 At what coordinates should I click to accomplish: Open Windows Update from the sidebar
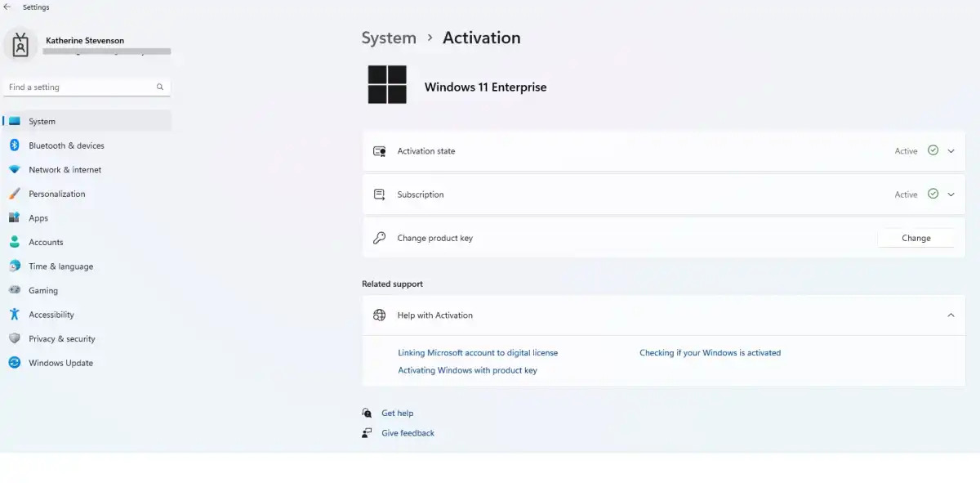[15, 362]
